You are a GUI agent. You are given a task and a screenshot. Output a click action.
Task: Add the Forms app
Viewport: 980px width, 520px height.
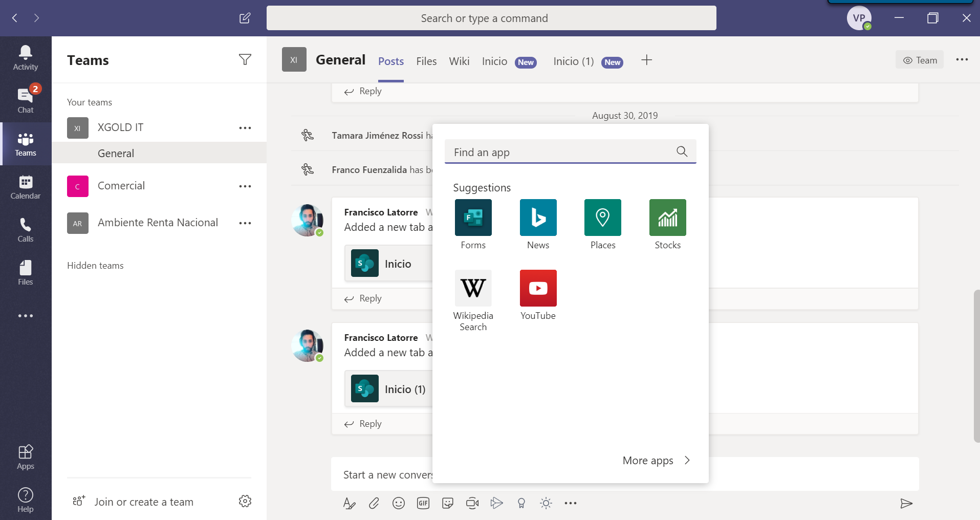click(x=473, y=225)
